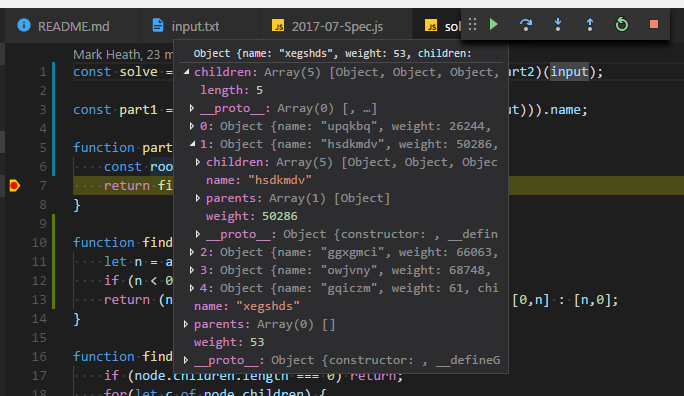Click [n,0] on line 13

tap(592, 300)
